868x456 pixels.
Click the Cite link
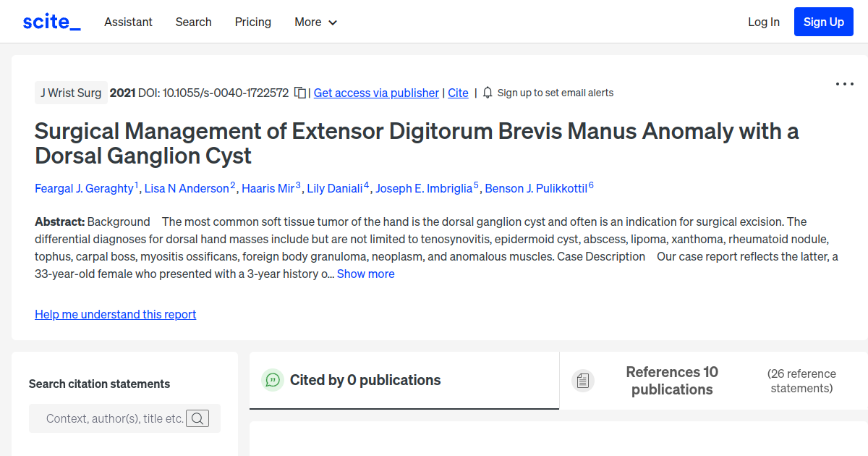click(458, 93)
